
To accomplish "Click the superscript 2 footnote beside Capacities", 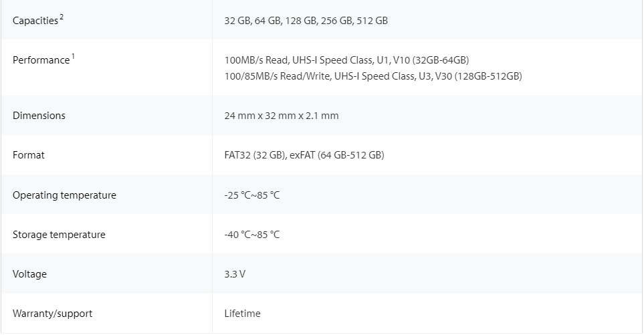I will [62, 17].
